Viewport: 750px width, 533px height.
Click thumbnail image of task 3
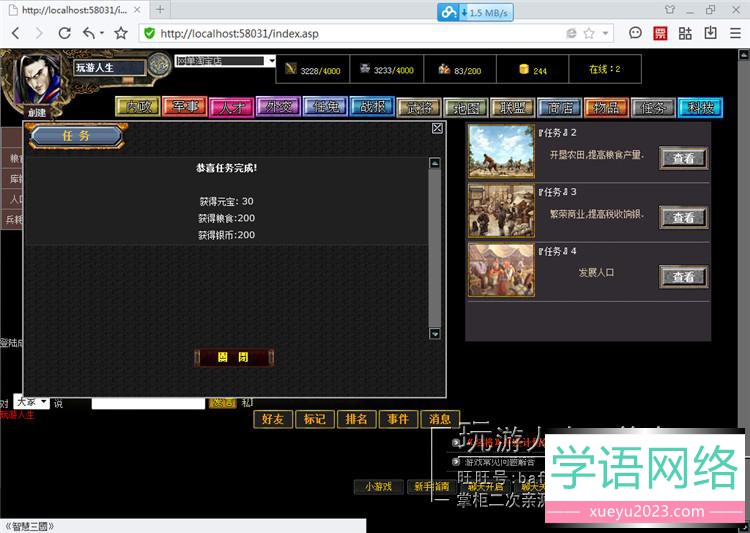(x=501, y=210)
